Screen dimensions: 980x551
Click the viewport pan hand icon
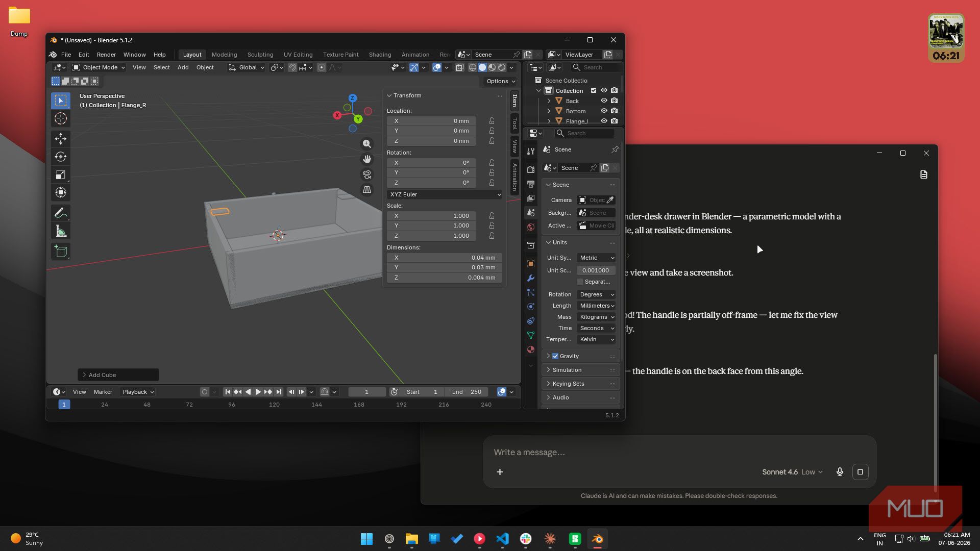coord(367,159)
